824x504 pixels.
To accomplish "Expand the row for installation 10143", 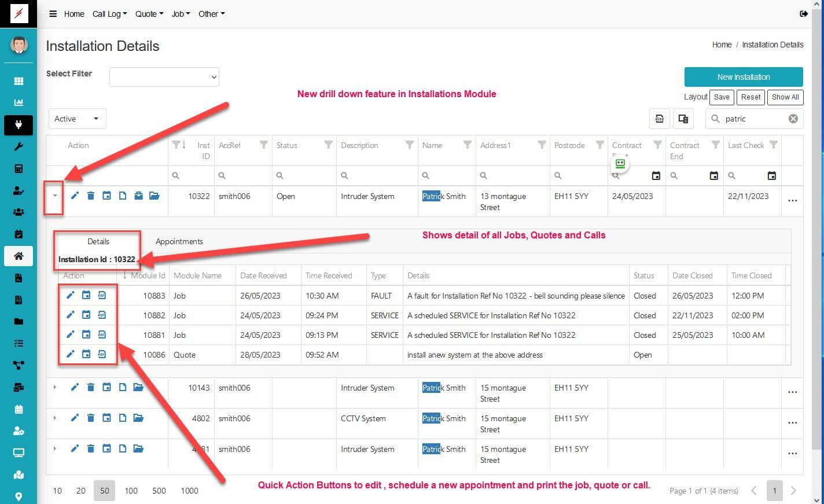I will [x=55, y=387].
